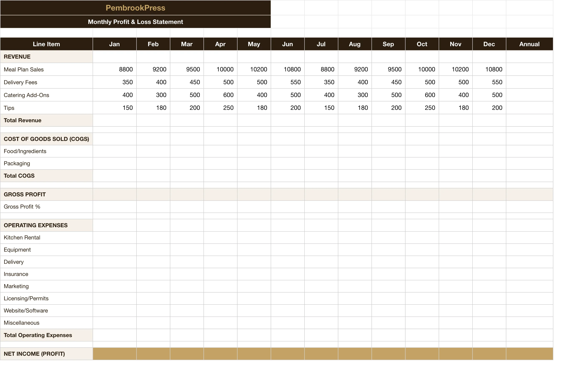
Task: Select the GROSS PROFIT label cell
Action: pos(46,194)
